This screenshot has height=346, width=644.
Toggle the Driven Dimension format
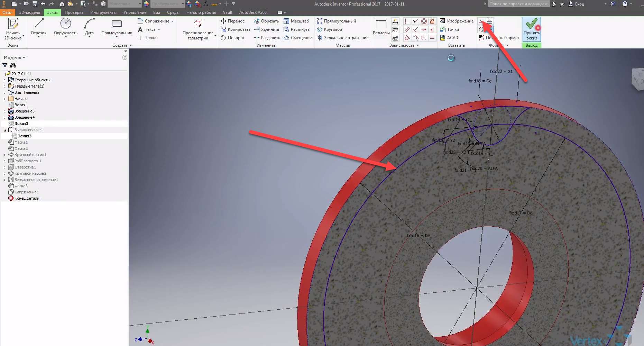pos(489,21)
